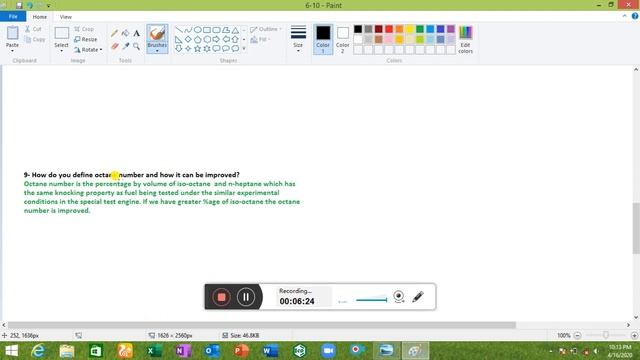Click the Paste clipboard icon
The image size is (640, 360).
coord(12,33)
